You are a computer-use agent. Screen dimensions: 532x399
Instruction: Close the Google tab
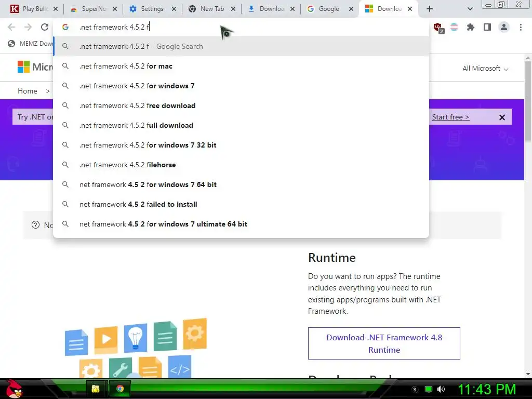click(351, 9)
